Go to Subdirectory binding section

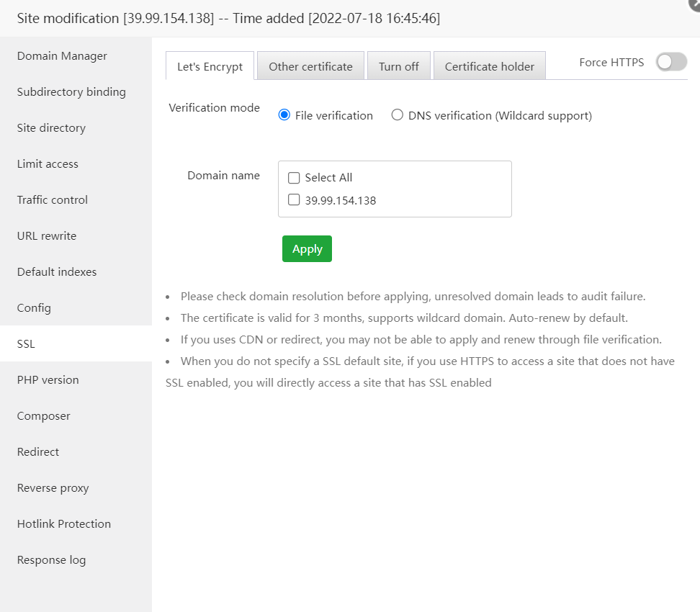[71, 92]
